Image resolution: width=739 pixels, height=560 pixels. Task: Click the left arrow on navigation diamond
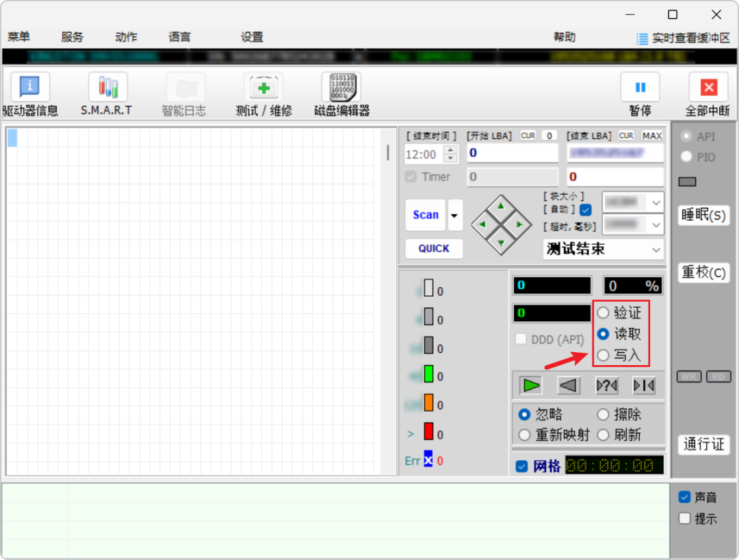click(482, 225)
